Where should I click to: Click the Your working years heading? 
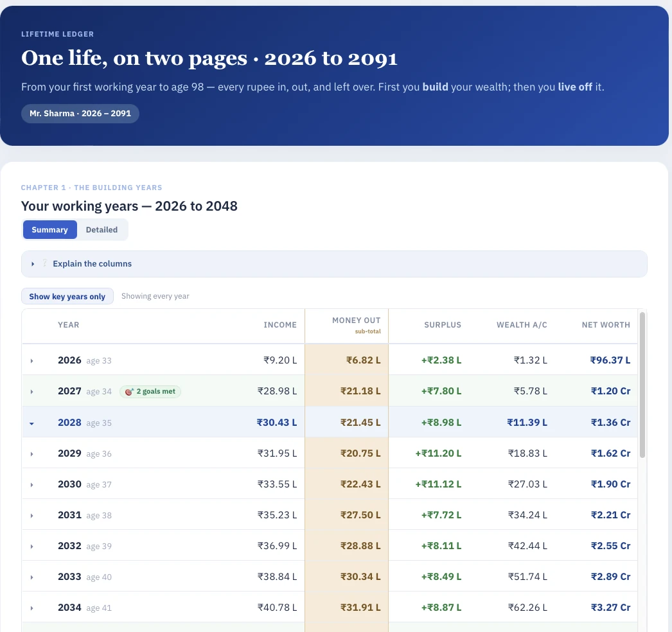click(129, 206)
